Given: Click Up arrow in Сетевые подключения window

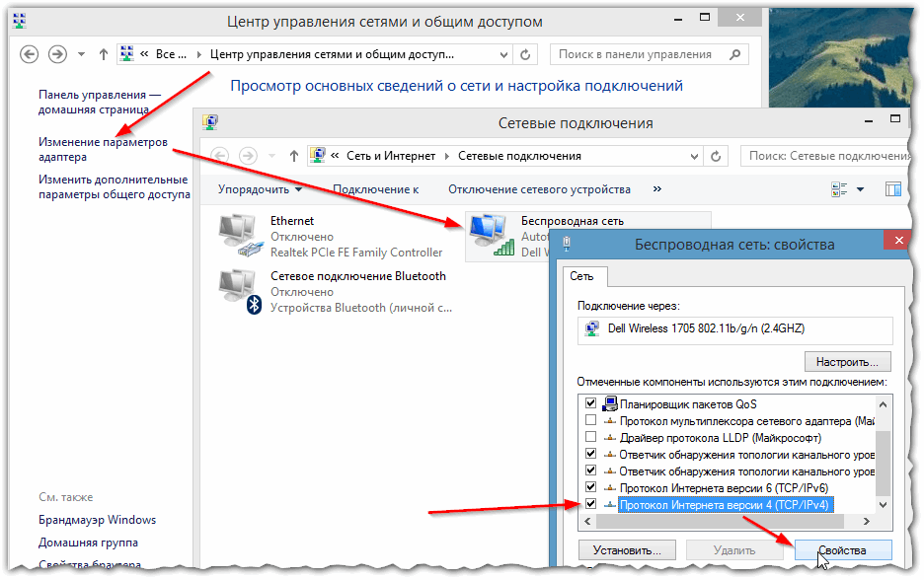Looking at the screenshot, I should 294,156.
